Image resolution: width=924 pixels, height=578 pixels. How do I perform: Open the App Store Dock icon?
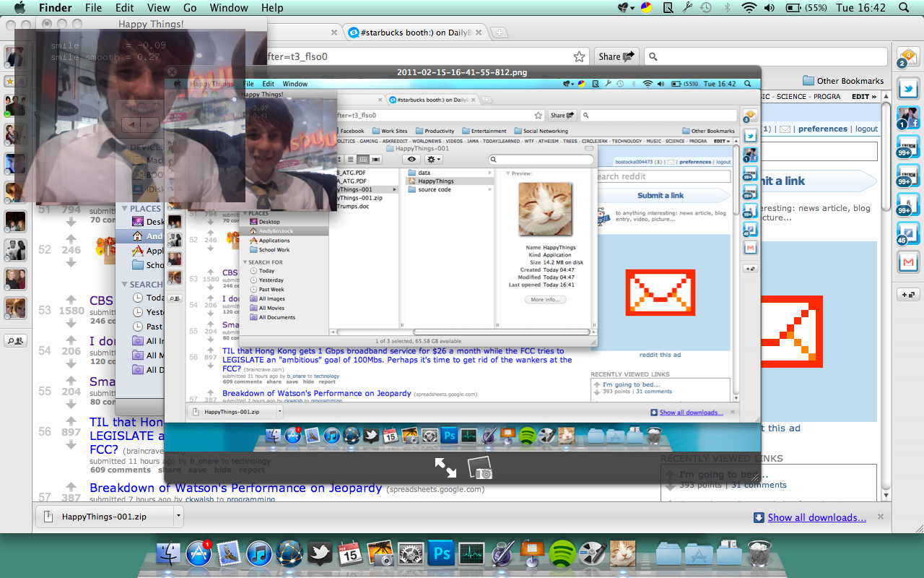[199, 554]
